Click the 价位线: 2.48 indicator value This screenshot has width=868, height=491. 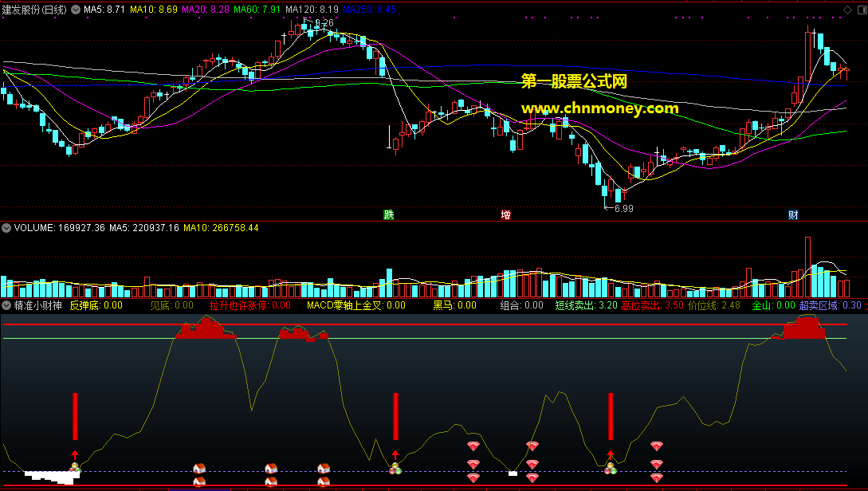click(714, 305)
